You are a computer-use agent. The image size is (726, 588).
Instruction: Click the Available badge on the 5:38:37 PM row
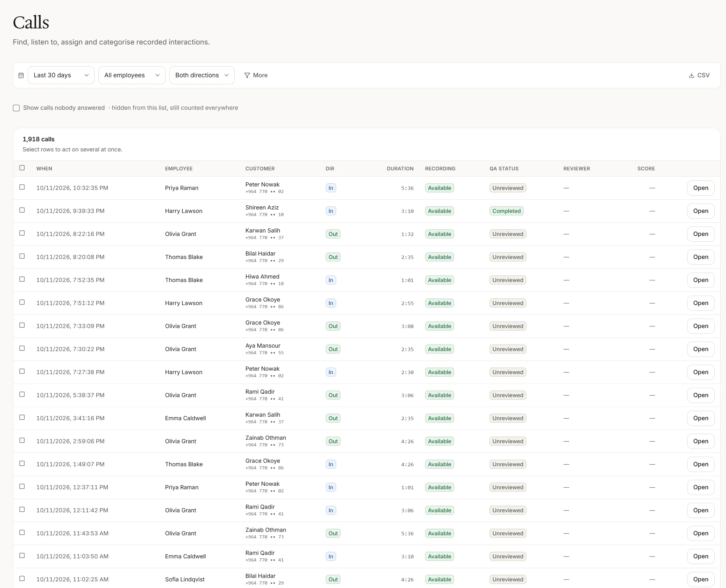[x=440, y=395]
